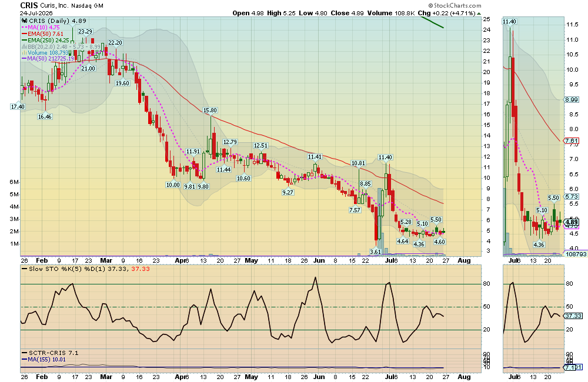Viewport: 588px width, 382px height.
Task: Click the Close 4.89 value in header
Action: pyautogui.click(x=348, y=13)
